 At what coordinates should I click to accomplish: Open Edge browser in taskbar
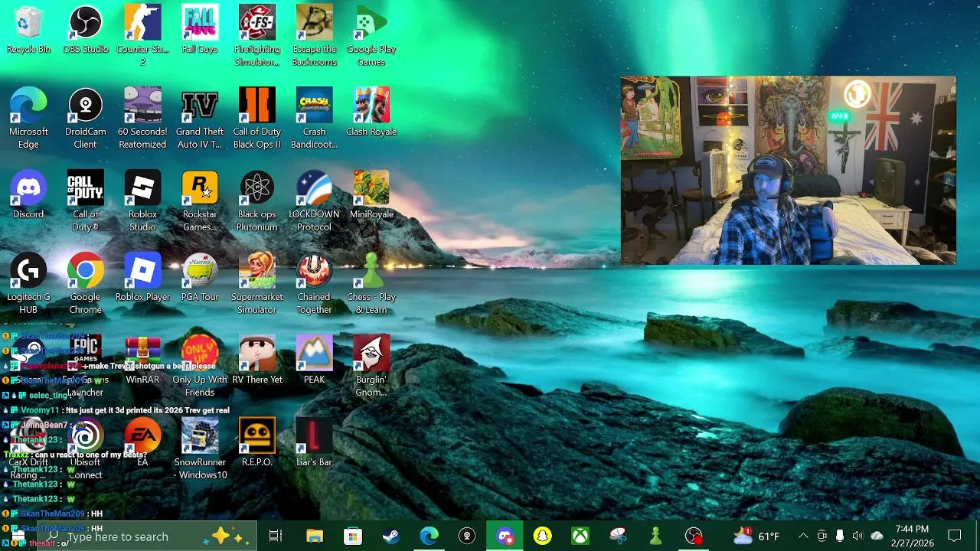(429, 536)
